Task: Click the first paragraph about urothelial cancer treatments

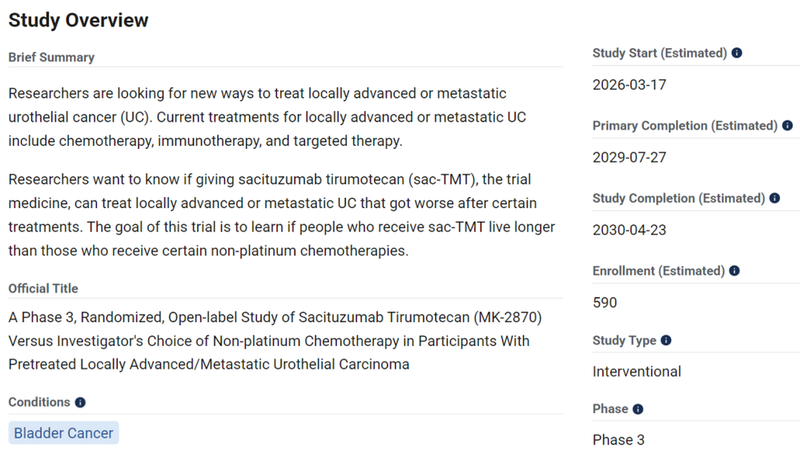Action: 267,117
